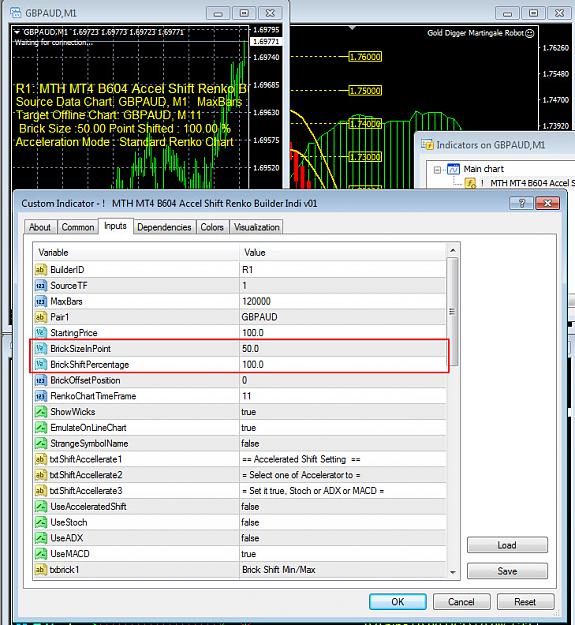Click the UseADX boolean icon
575x625 pixels.
click(x=41, y=538)
